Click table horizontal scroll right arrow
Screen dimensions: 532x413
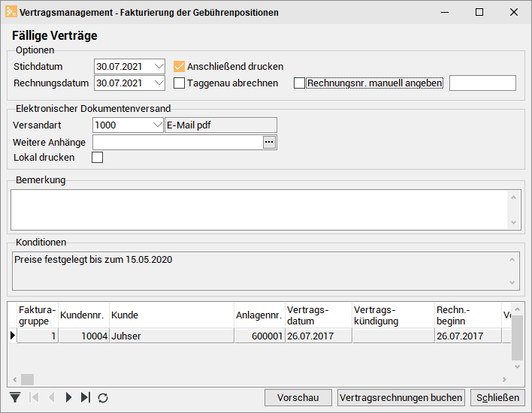(x=504, y=379)
